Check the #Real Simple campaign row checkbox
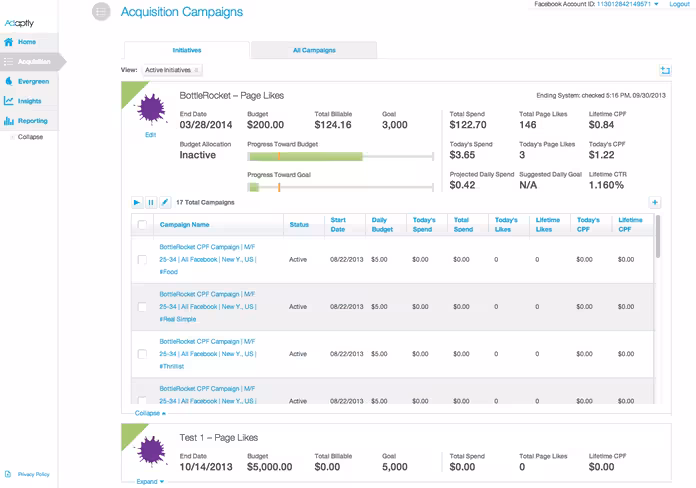Screen dimensions: 696x488 (x=142, y=307)
